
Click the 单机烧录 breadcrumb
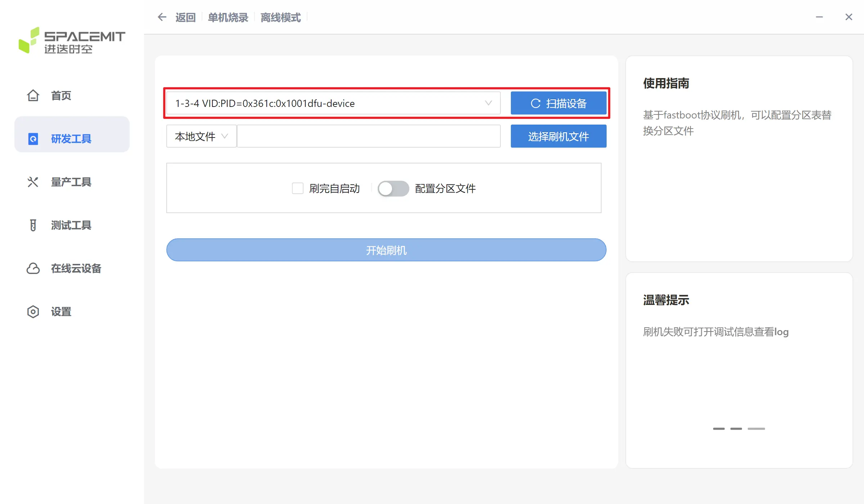pyautogui.click(x=228, y=17)
